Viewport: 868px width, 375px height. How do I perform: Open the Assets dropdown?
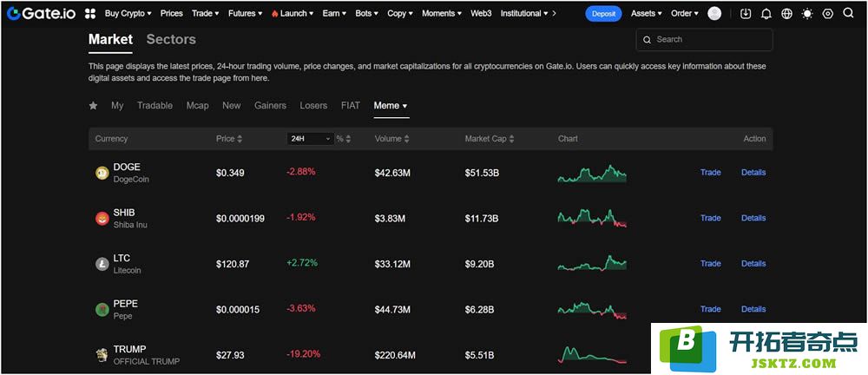[647, 13]
